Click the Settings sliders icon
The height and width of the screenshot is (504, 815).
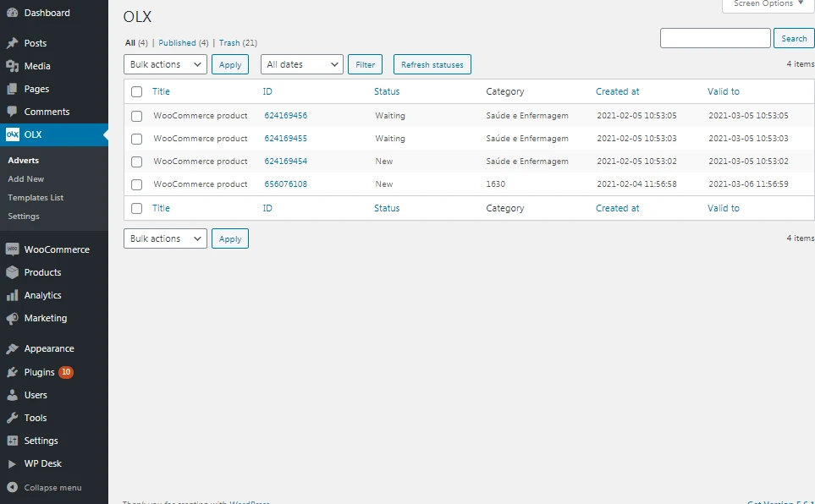pos(13,441)
